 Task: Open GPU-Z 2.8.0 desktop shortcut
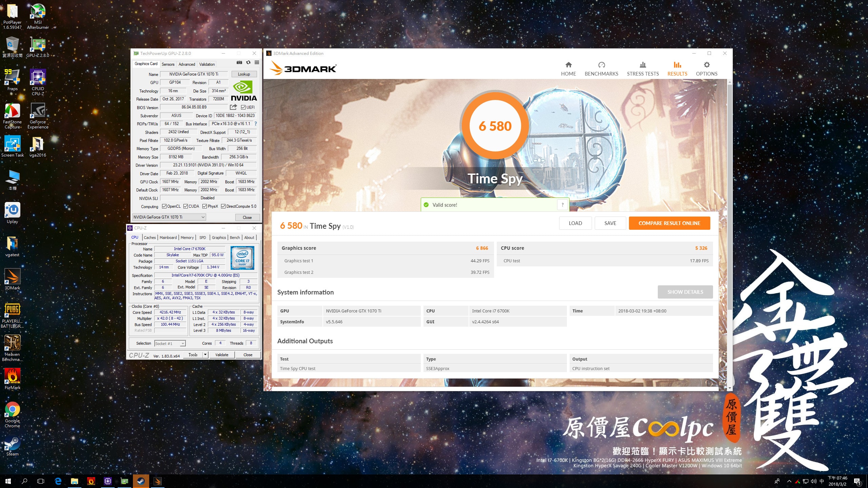[x=38, y=47]
